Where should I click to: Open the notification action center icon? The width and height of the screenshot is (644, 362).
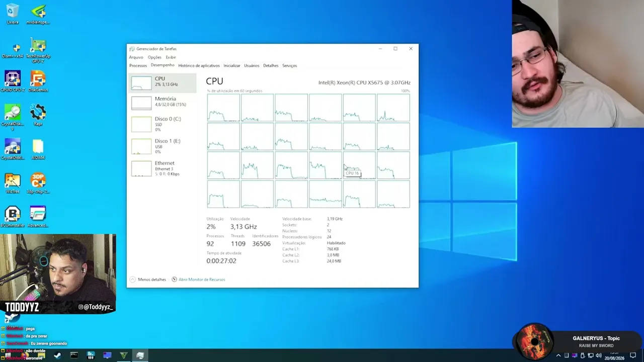633,355
